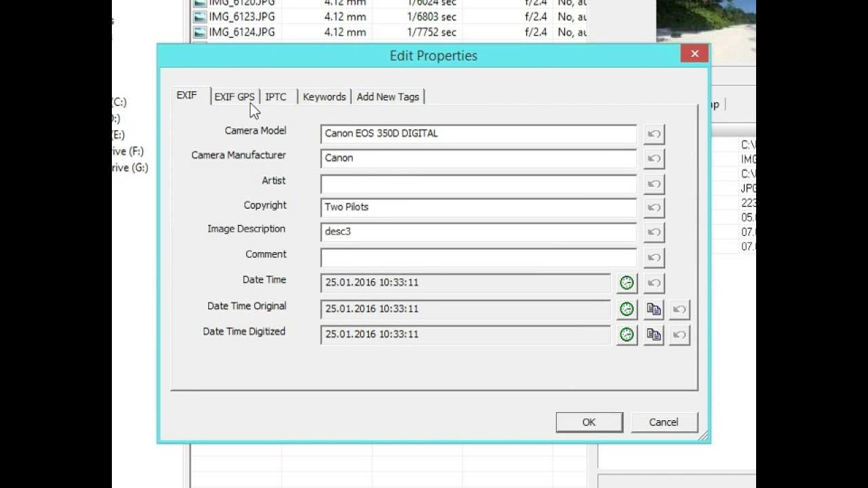
Task: Click the undo icon beside Image Description
Action: tap(654, 232)
